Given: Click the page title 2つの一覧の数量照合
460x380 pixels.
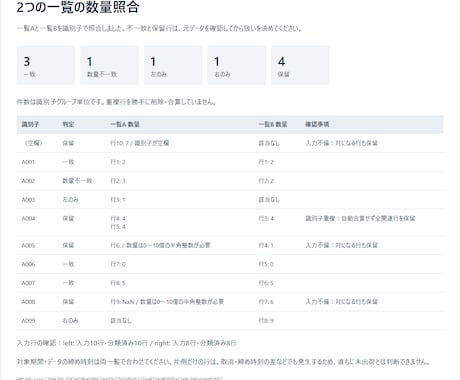Looking at the screenshot, I should pyautogui.click(x=78, y=7).
